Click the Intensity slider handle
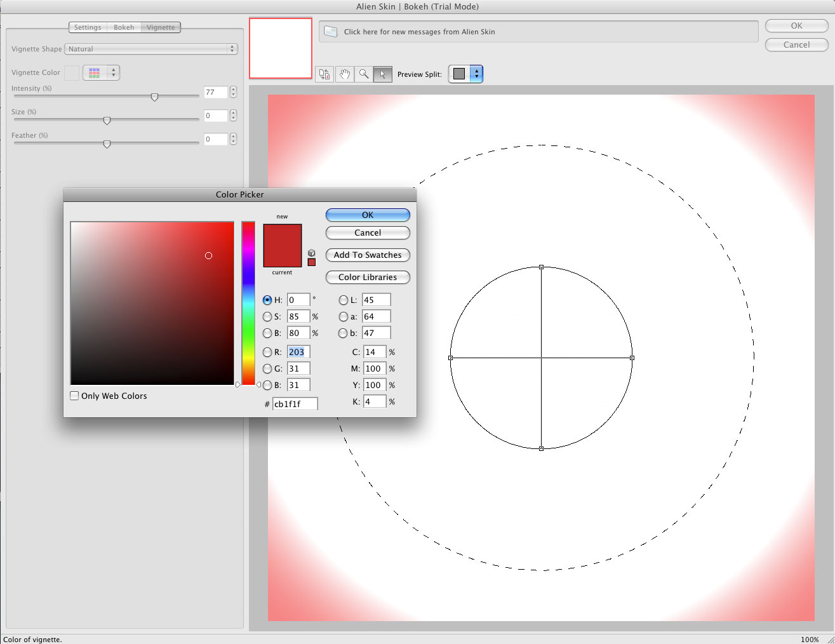Screen dimensions: 835x644 154,97
